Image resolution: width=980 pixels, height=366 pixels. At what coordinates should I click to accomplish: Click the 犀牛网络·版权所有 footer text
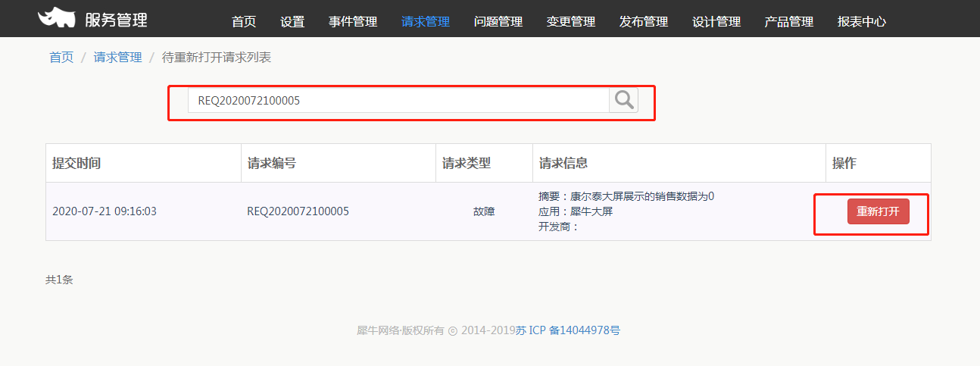click(x=401, y=330)
